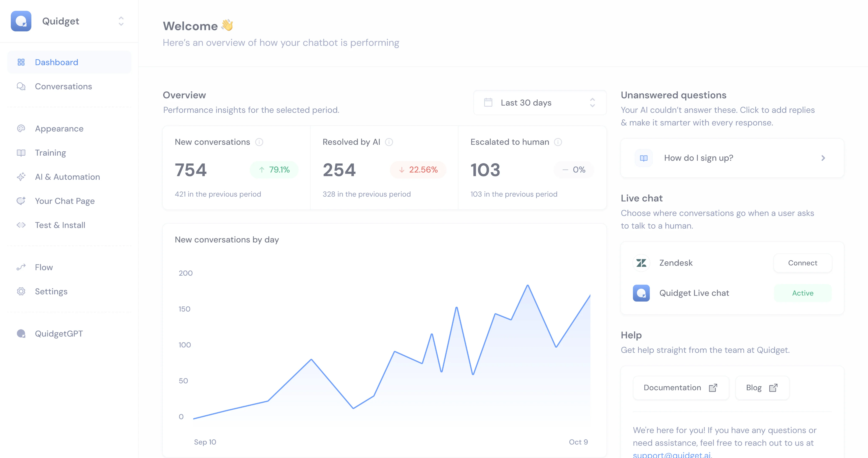The height and width of the screenshot is (458, 868).
Task: Click the book icon beside sign up question
Action: (x=644, y=158)
